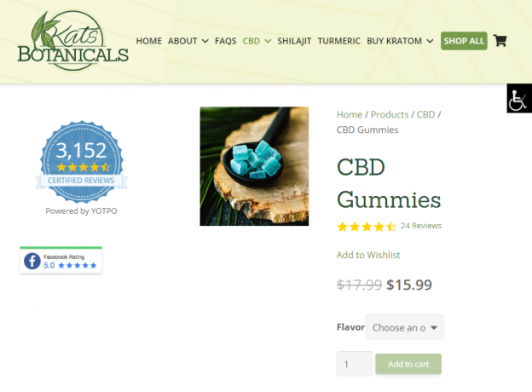This screenshot has height=392, width=532.
Task: Click the Kats Botanicals logo
Action: tap(72, 41)
